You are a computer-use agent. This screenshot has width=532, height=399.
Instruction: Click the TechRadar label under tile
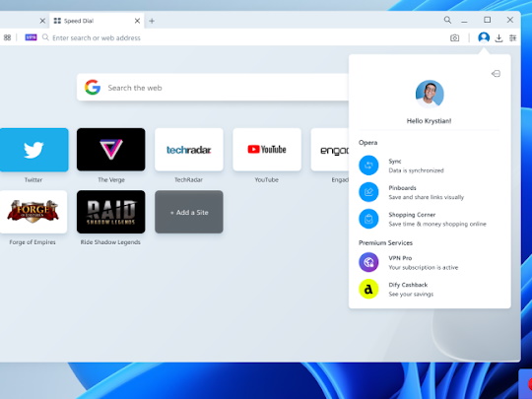pyautogui.click(x=188, y=180)
